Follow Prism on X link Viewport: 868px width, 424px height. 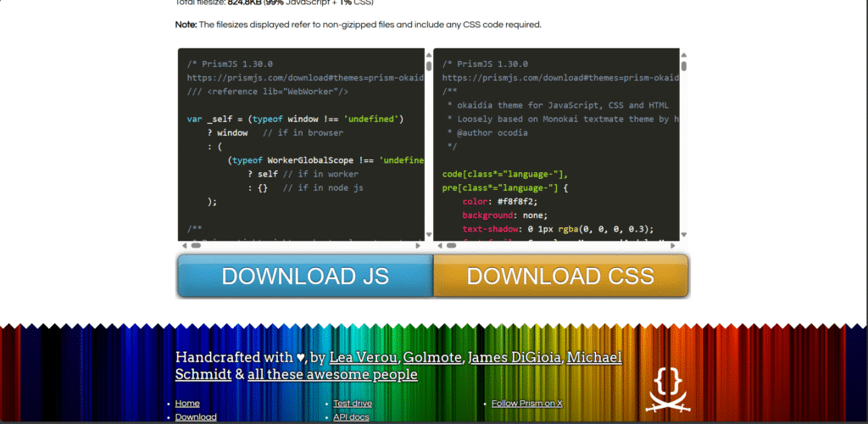coord(527,404)
